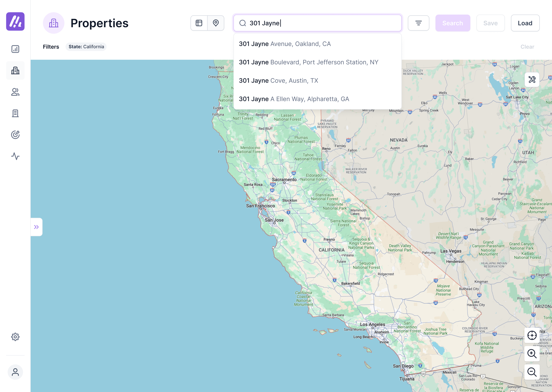Open the dashboard chart icon in sidebar
The image size is (552, 392).
coord(15,49)
